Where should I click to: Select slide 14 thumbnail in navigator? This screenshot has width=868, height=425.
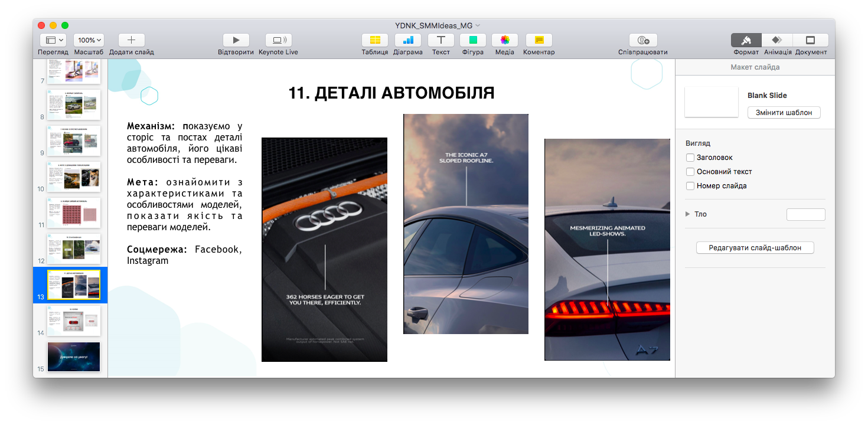tap(74, 321)
